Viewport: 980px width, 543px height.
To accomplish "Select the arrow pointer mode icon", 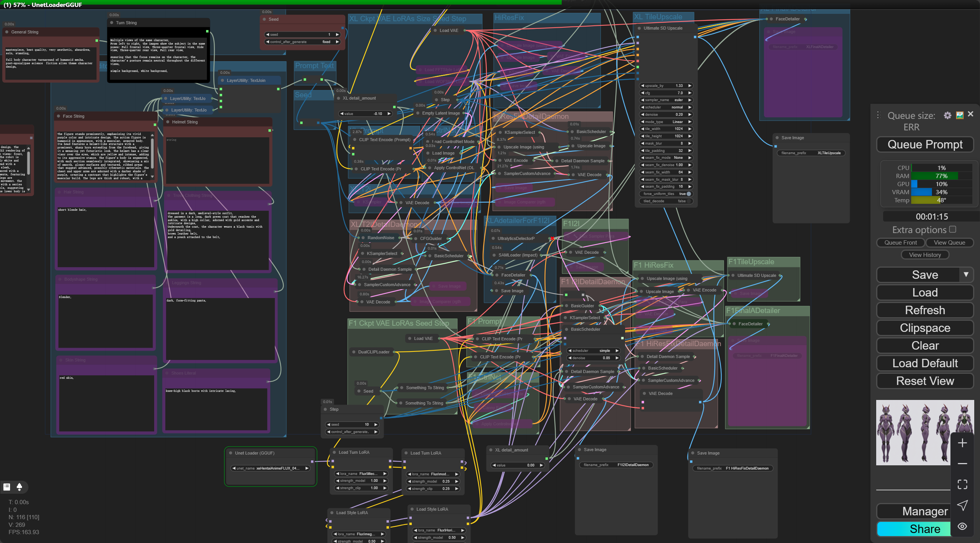I will tap(962, 505).
